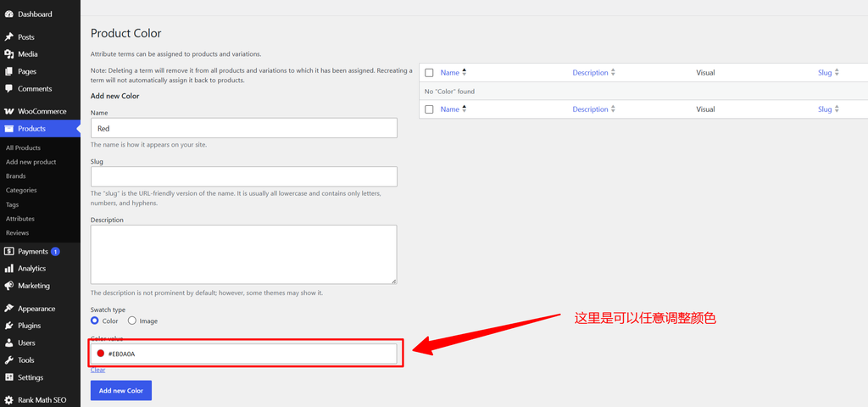
Task: Click the empty Slug input field
Action: [x=243, y=176]
